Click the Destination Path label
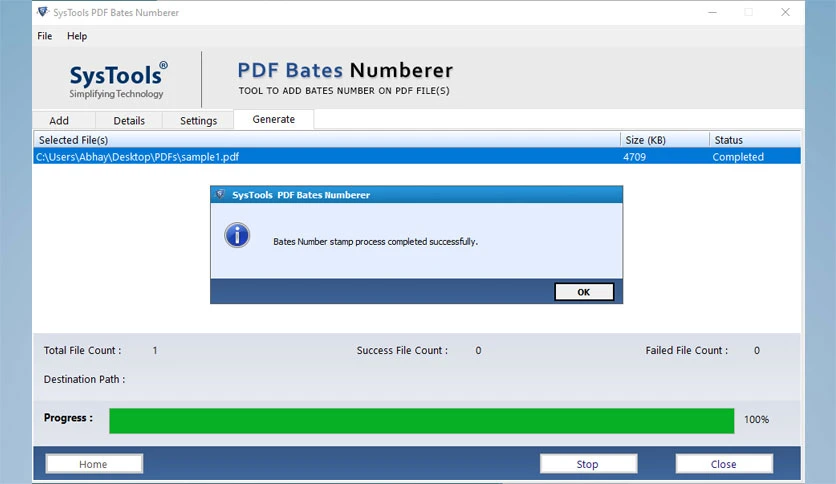Screen dimensions: 836x484 [84, 379]
